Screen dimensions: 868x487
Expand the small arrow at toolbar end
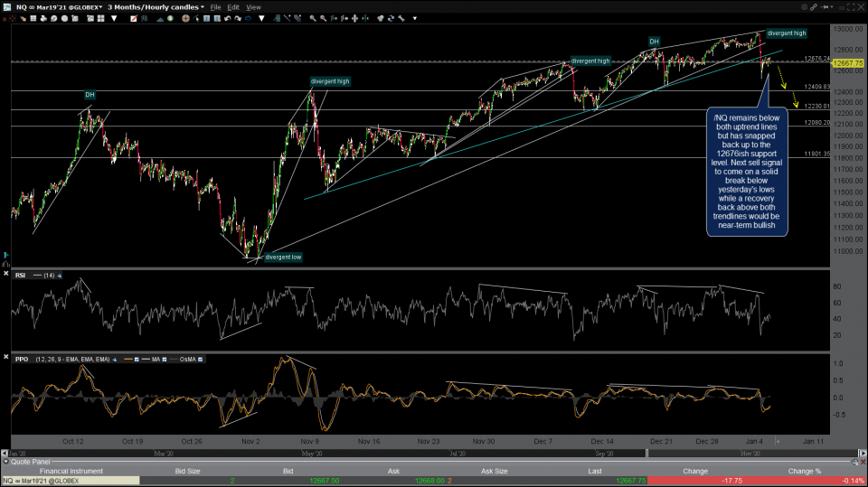pos(415,18)
